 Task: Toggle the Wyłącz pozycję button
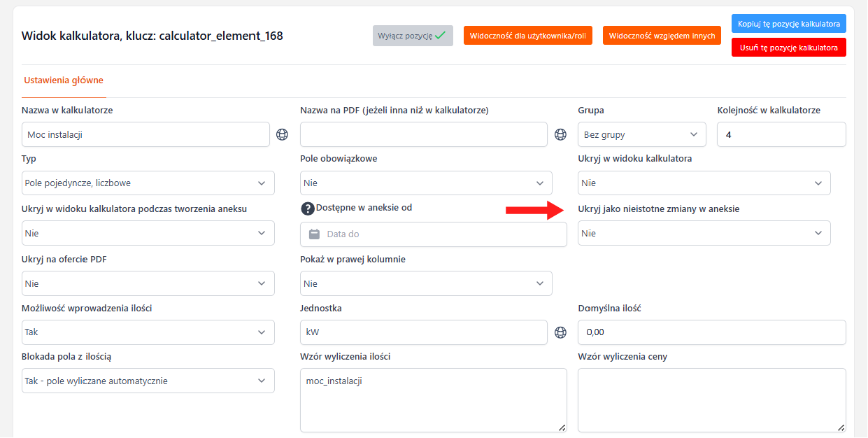coord(412,36)
